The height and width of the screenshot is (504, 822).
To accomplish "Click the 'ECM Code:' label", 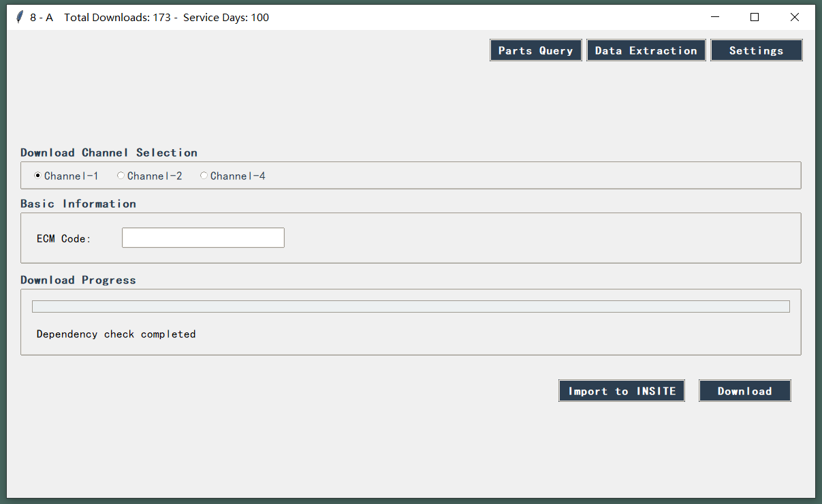I will tap(64, 238).
